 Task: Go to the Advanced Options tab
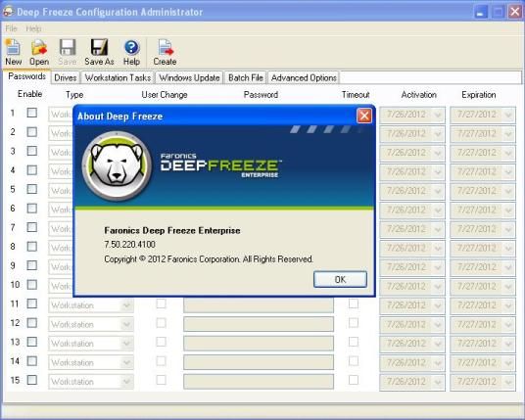tap(304, 77)
